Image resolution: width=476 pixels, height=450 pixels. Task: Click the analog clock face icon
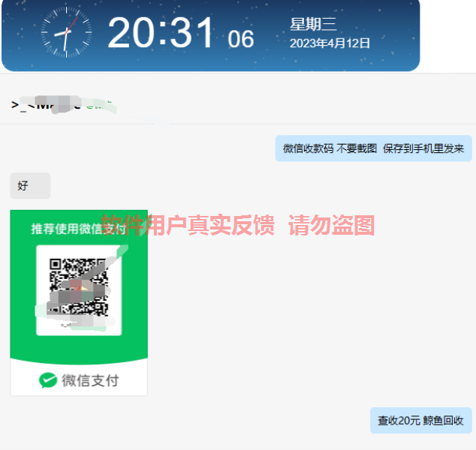click(66, 32)
